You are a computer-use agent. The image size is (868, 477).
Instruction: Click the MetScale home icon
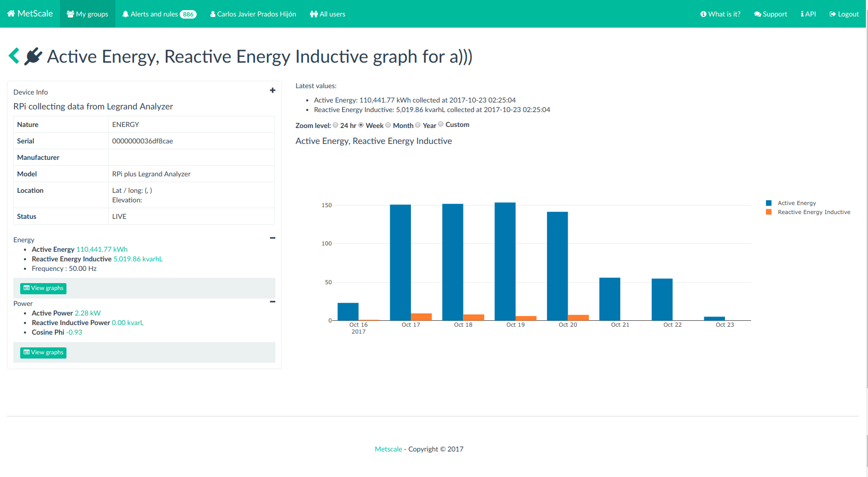(11, 14)
